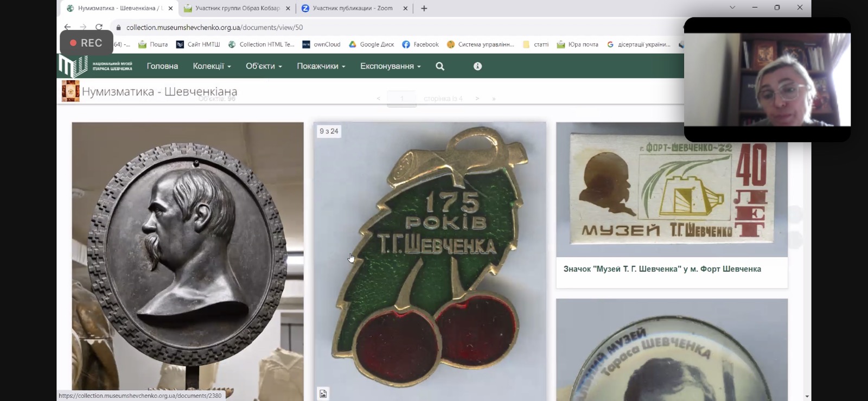Open the search magnifier in the green navbar
The image size is (868, 401).
(x=440, y=66)
